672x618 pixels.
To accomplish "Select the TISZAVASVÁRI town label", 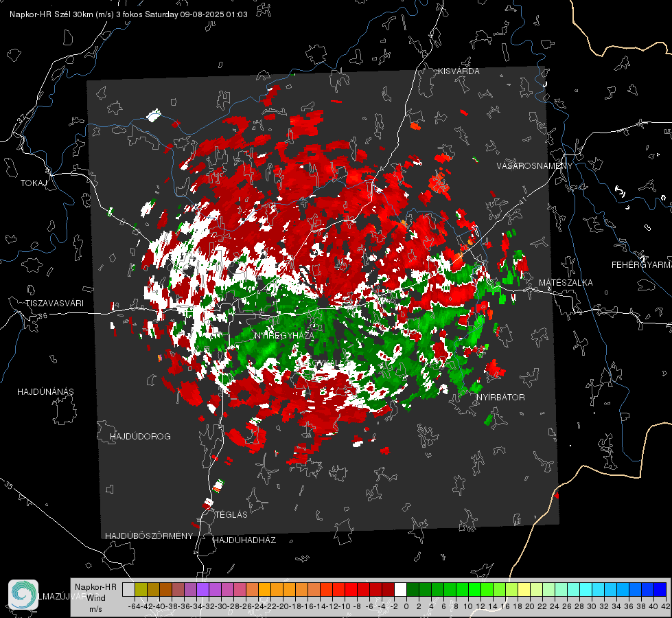I will pyautogui.click(x=54, y=304).
